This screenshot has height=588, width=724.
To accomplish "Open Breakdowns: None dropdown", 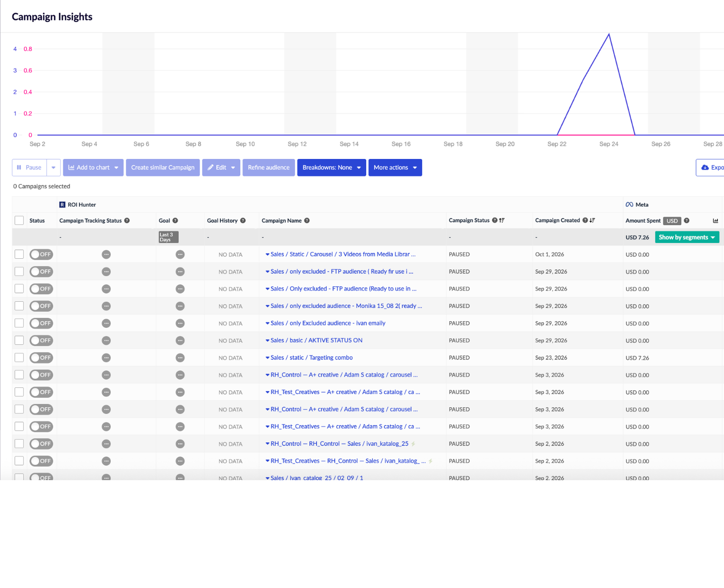I will pyautogui.click(x=332, y=167).
